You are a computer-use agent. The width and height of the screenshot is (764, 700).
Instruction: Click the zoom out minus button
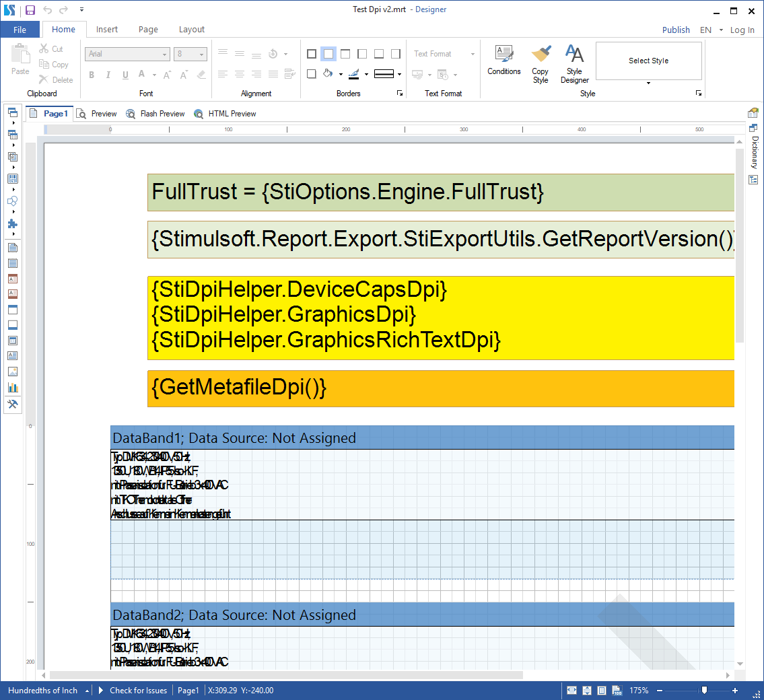tap(660, 691)
